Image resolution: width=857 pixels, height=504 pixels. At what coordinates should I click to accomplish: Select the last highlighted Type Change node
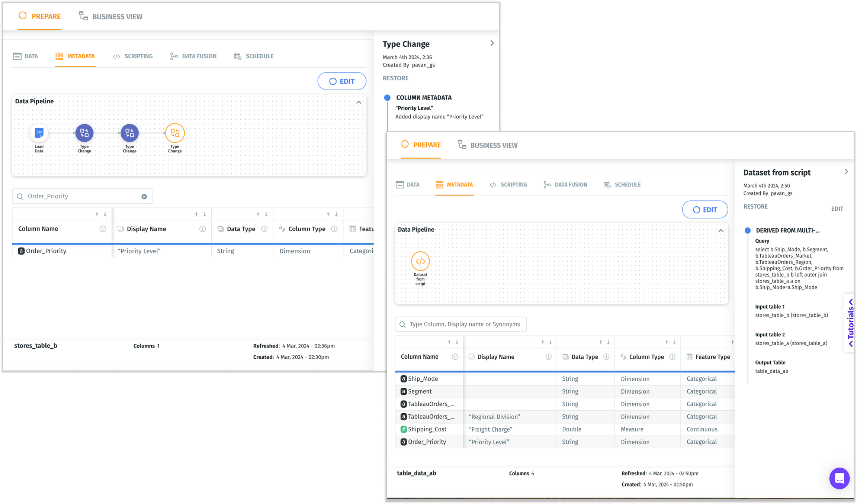pos(175,133)
